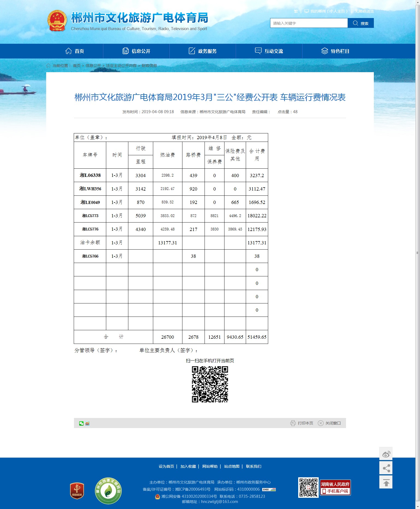Open the 互动交流 navigation menu item
This screenshot has width=420, height=509.
point(269,51)
